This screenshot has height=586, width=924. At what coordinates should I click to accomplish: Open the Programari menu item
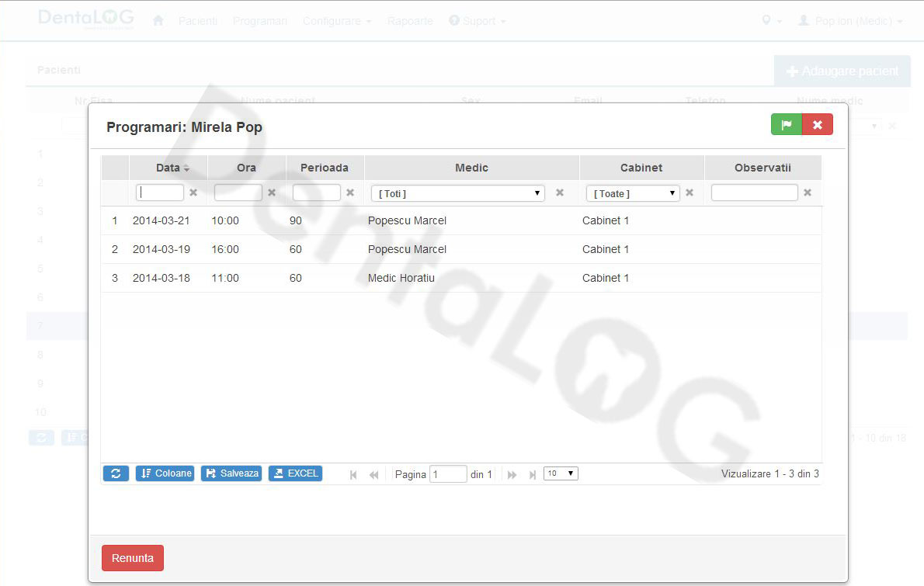pos(260,21)
